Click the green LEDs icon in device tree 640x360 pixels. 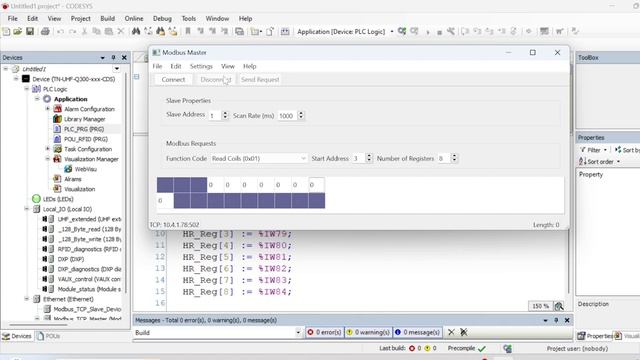coord(36,199)
